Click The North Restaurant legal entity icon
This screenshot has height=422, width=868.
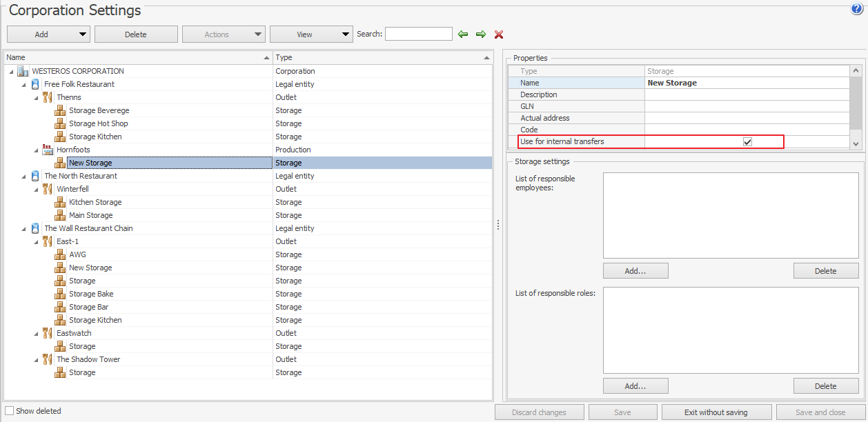click(35, 176)
